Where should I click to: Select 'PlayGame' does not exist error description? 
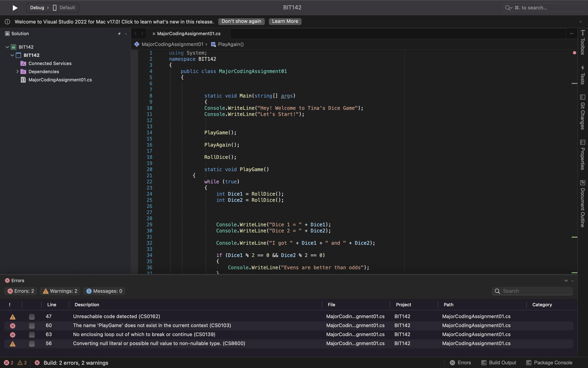tap(152, 325)
